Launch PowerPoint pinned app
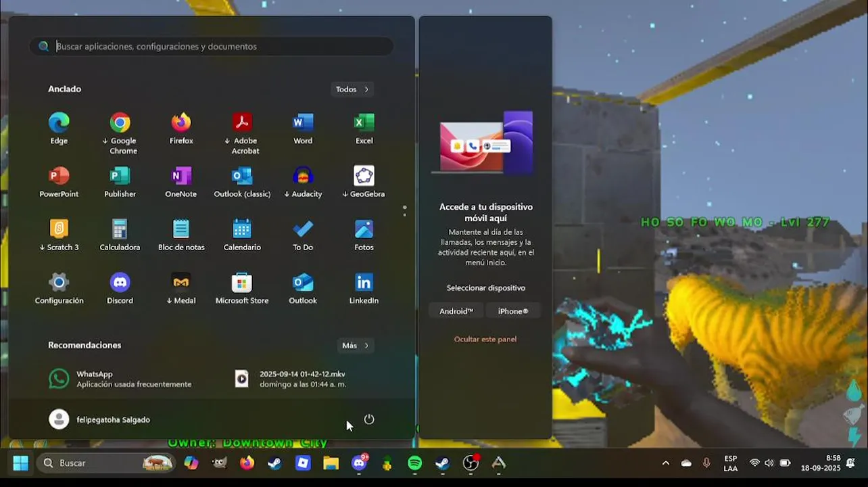The image size is (868, 487). pos(59,182)
